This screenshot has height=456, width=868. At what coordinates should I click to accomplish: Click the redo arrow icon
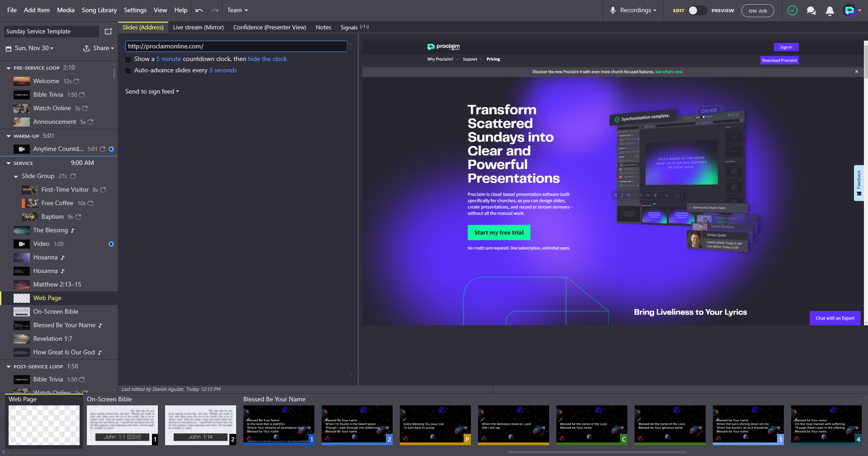[x=215, y=10]
